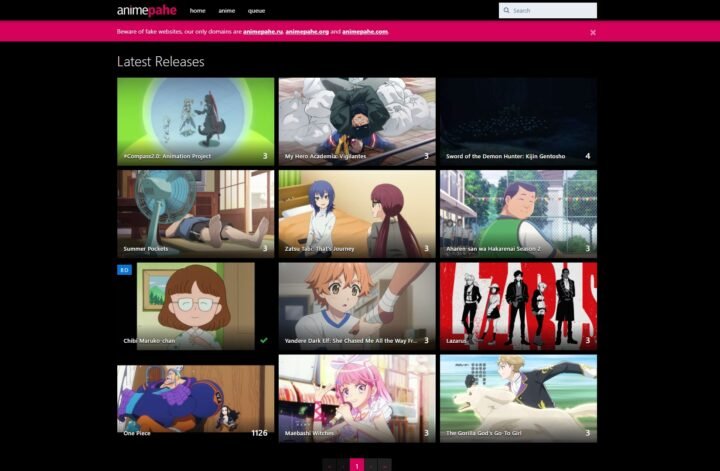Dismiss the fake websites warning banner

coord(593,32)
